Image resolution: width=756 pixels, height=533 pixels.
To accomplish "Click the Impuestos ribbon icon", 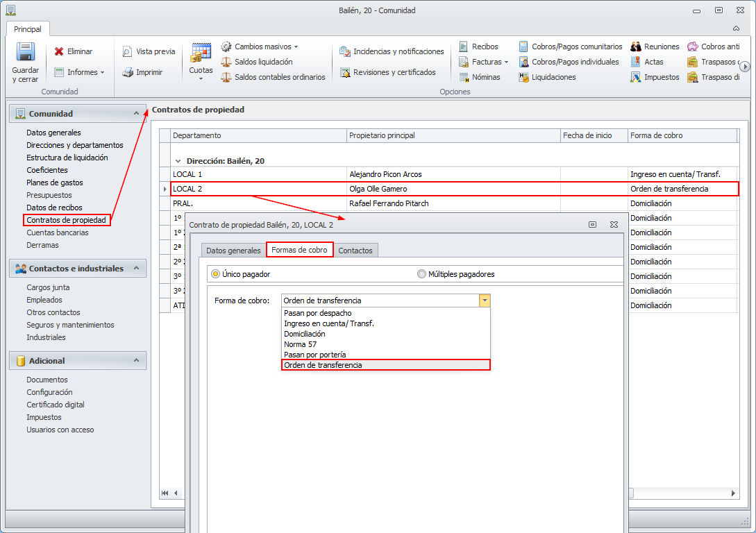I will point(635,77).
